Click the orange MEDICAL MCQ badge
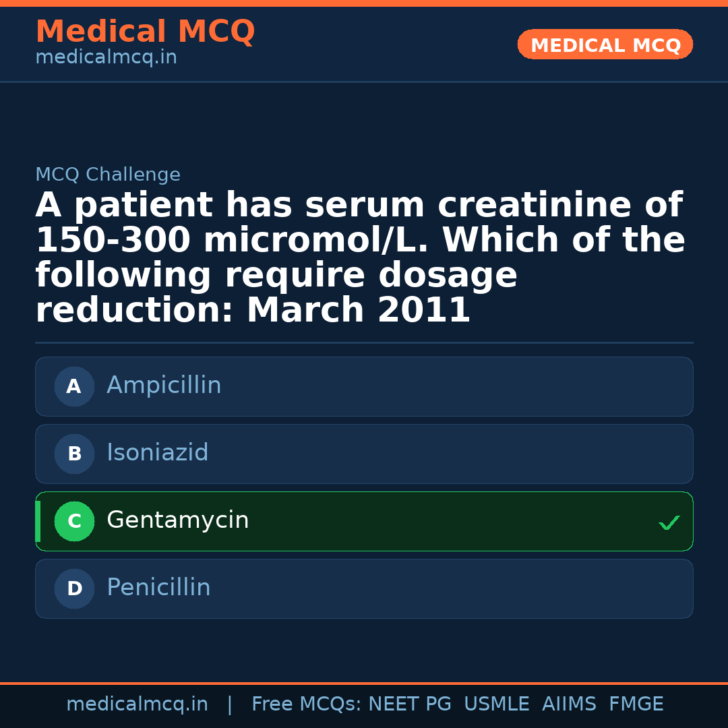 pyautogui.click(x=605, y=44)
